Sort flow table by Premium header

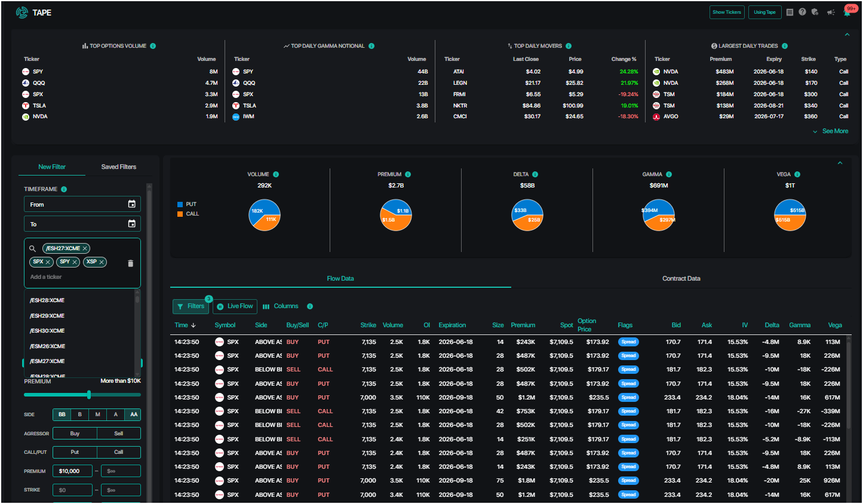(x=523, y=325)
